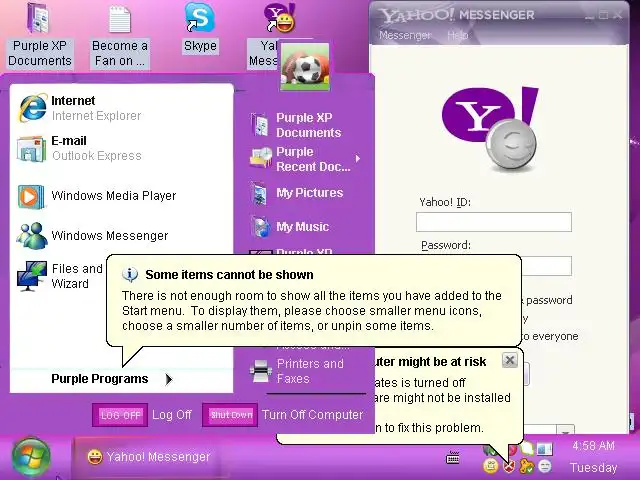
Task: Expand Purple Recent Documents submenu arrow
Action: click(x=358, y=158)
